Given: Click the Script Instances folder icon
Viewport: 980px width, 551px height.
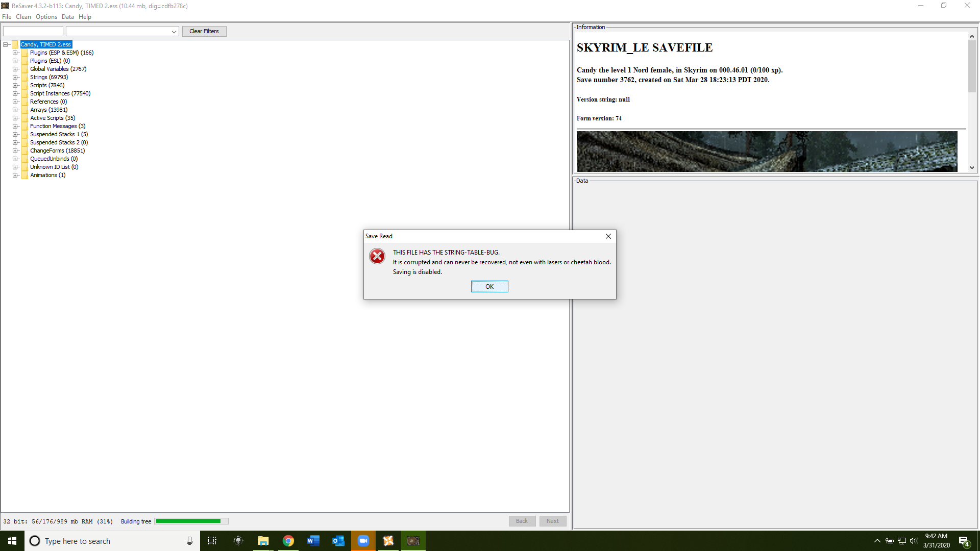Looking at the screenshot, I should (24, 94).
